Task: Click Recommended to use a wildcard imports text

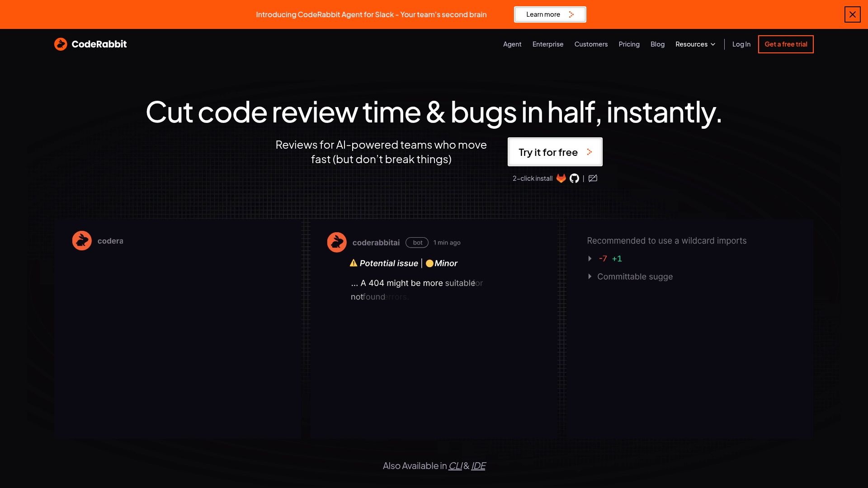Action: point(666,241)
